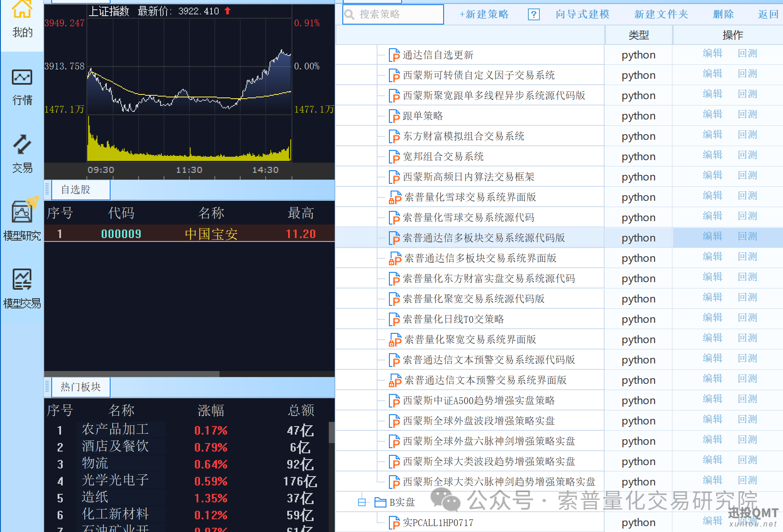Switch to the 自选股 tab
Screen dimensions: 783x532
[x=76, y=190]
